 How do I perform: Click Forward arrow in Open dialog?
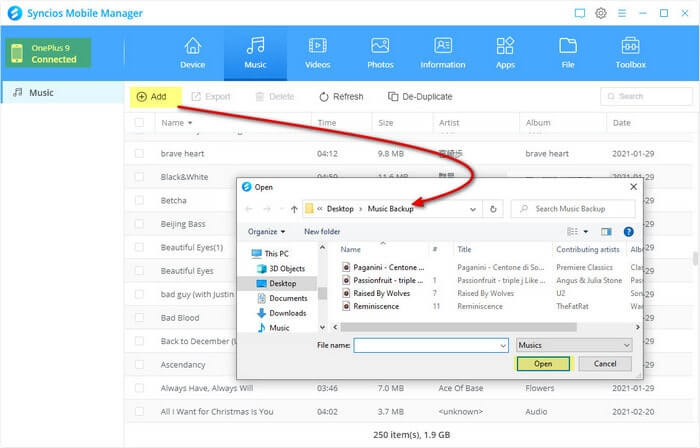[267, 209]
